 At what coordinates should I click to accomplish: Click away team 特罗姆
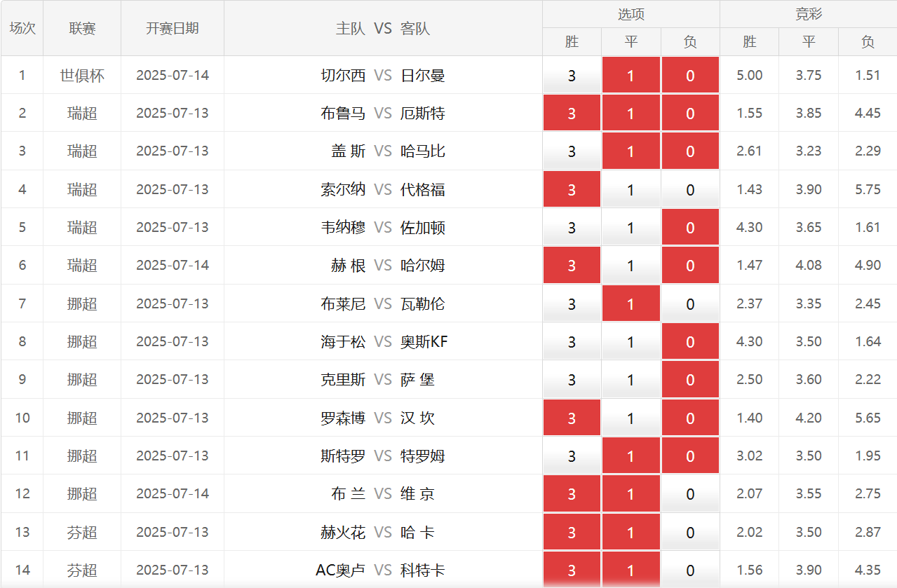click(x=422, y=456)
